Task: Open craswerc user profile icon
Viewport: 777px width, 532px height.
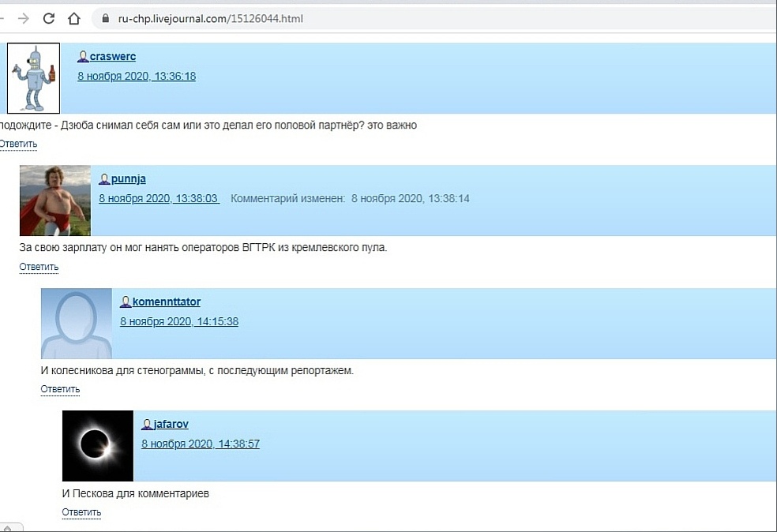Action: 83,57
